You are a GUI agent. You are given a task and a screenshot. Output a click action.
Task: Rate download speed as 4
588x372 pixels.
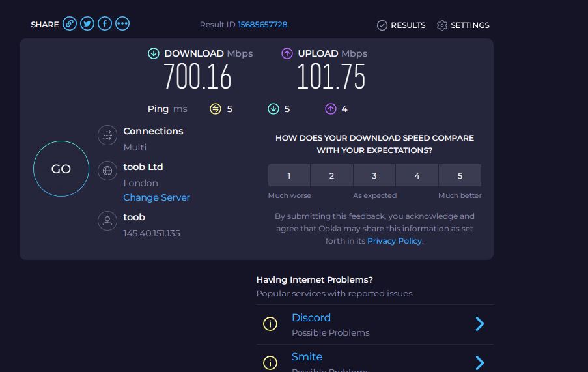pos(417,175)
